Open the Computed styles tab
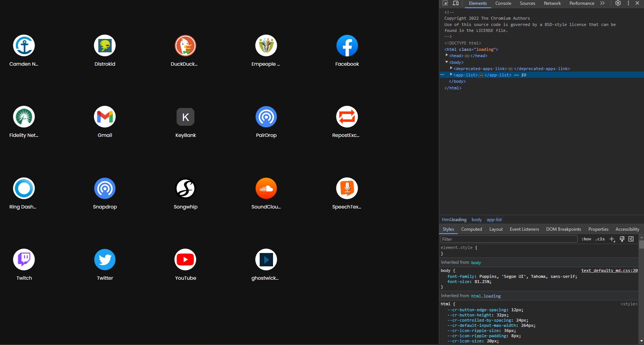 click(471, 229)
